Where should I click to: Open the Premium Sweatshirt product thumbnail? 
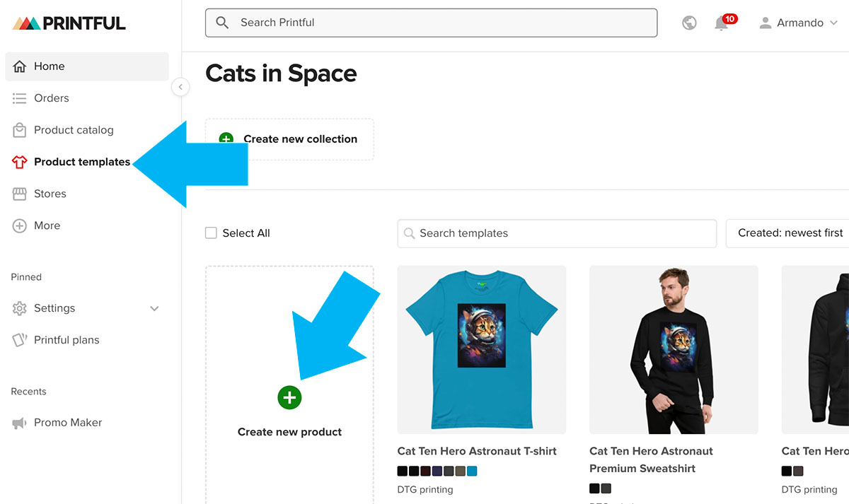[x=674, y=349]
